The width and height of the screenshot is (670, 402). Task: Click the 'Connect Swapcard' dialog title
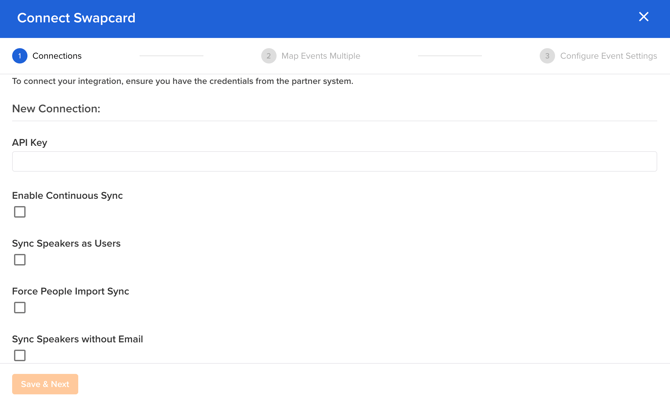[76, 18]
